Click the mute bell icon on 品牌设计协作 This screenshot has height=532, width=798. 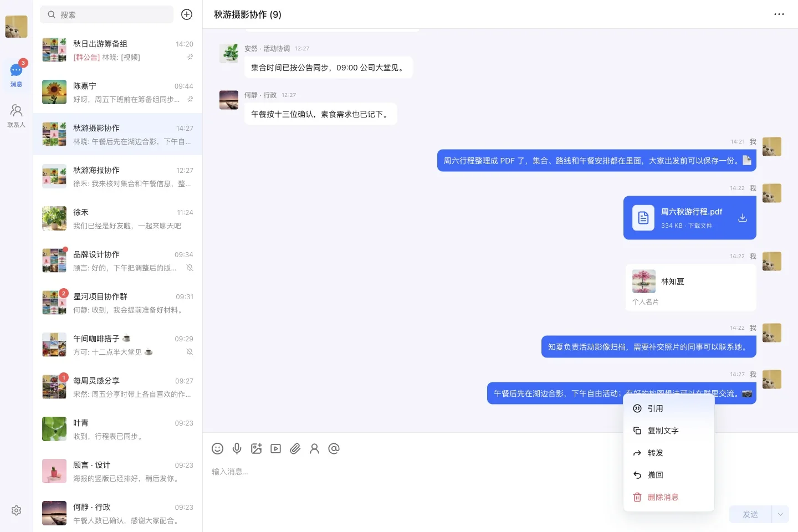point(190,268)
